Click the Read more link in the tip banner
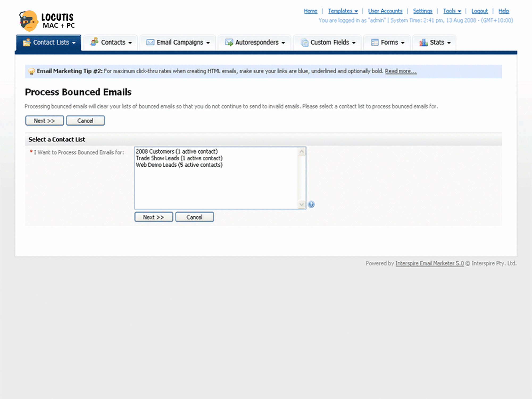This screenshot has height=399, width=532. coord(402,71)
